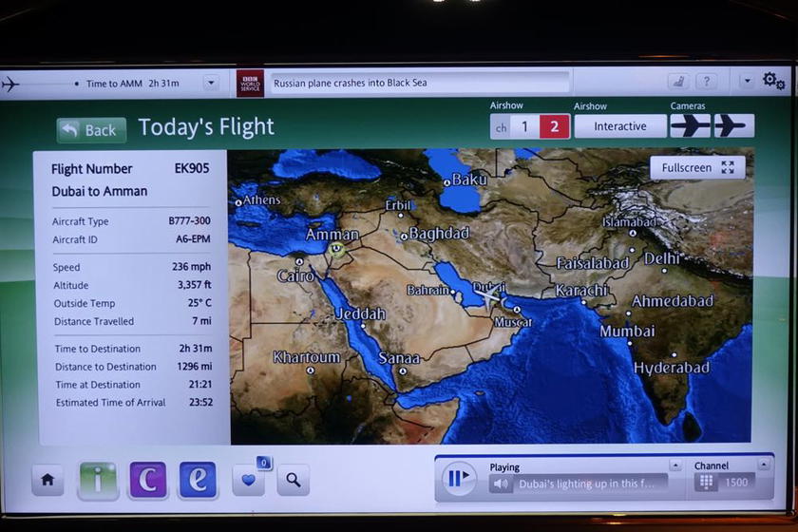798x532 pixels.
Task: Click the Baghdad label on map
Action: (439, 234)
